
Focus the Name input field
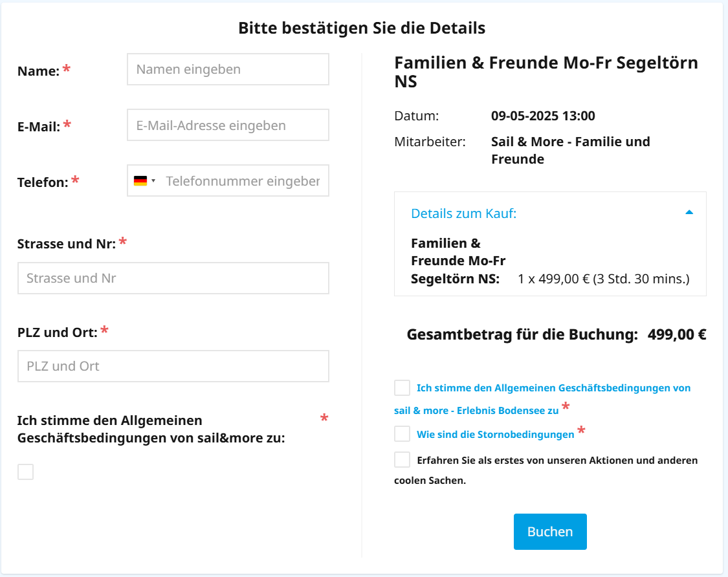[x=228, y=69]
